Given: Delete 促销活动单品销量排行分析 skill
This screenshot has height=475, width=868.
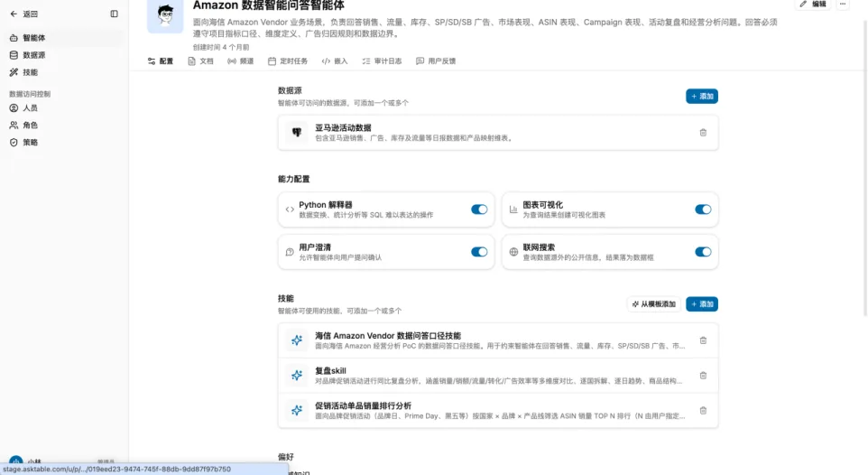Looking at the screenshot, I should 703,411.
